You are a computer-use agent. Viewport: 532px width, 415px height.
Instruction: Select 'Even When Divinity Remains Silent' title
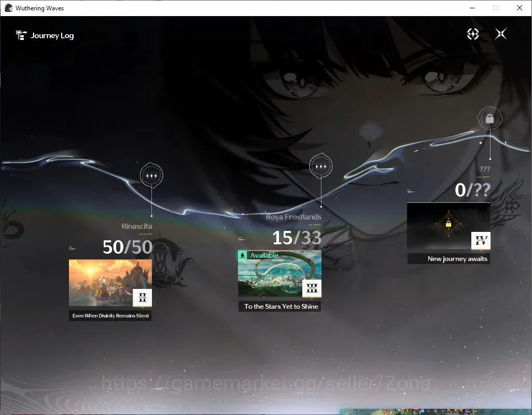coord(110,315)
